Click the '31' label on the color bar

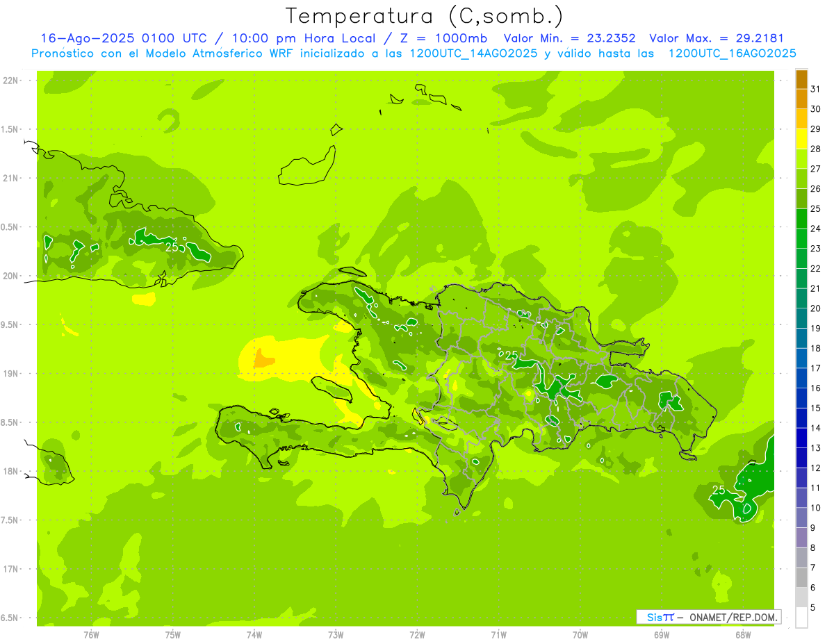click(x=816, y=89)
